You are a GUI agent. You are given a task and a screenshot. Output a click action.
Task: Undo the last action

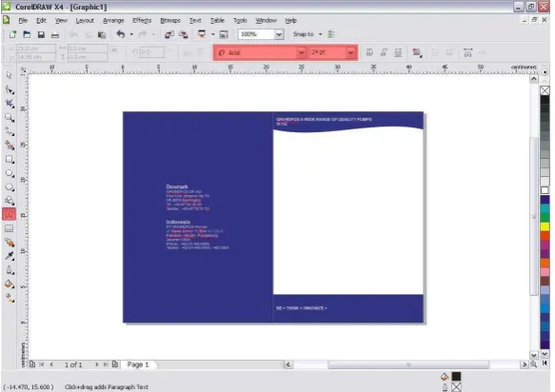[121, 34]
